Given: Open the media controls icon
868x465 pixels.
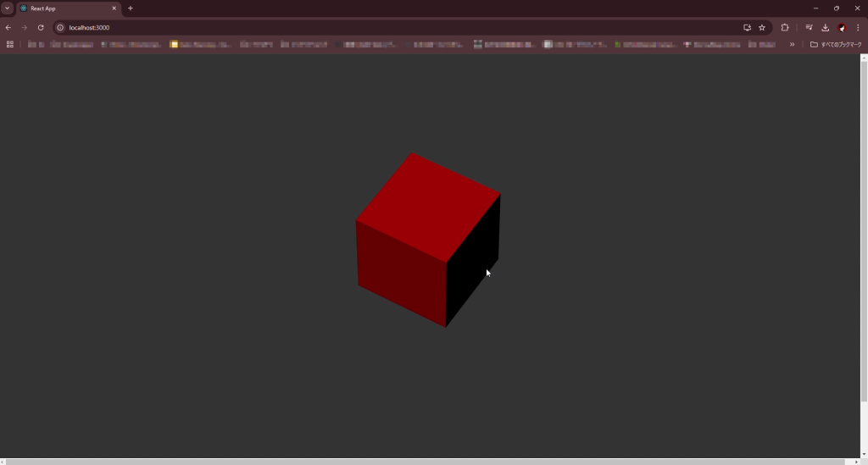Looking at the screenshot, I should coord(809,27).
